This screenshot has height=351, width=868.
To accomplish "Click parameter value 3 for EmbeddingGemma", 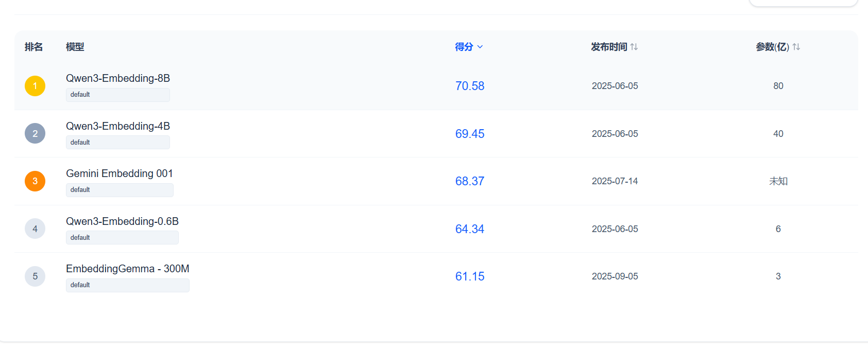I will (778, 276).
